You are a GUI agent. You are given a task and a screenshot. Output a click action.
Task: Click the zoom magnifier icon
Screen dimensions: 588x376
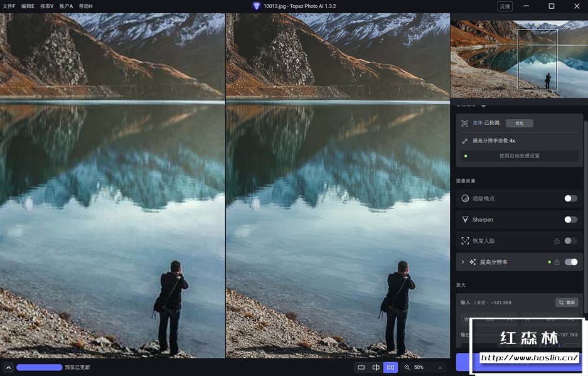407,367
